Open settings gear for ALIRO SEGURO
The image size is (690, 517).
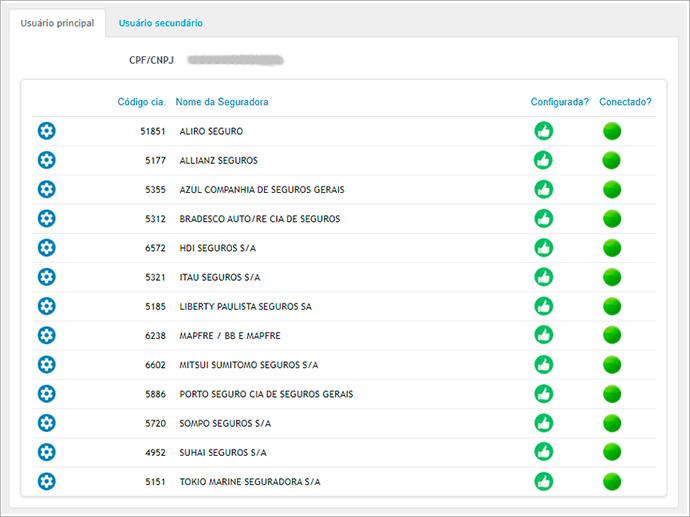point(47,131)
